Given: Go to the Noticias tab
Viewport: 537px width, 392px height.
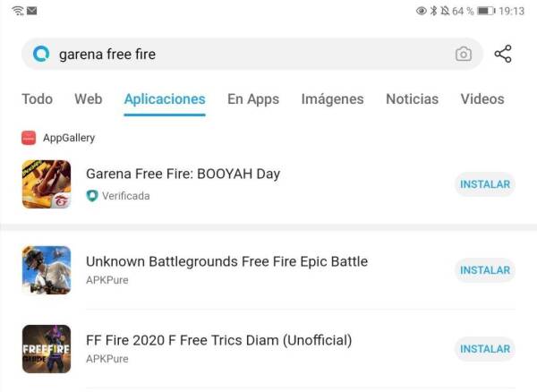Looking at the screenshot, I should [412, 99].
